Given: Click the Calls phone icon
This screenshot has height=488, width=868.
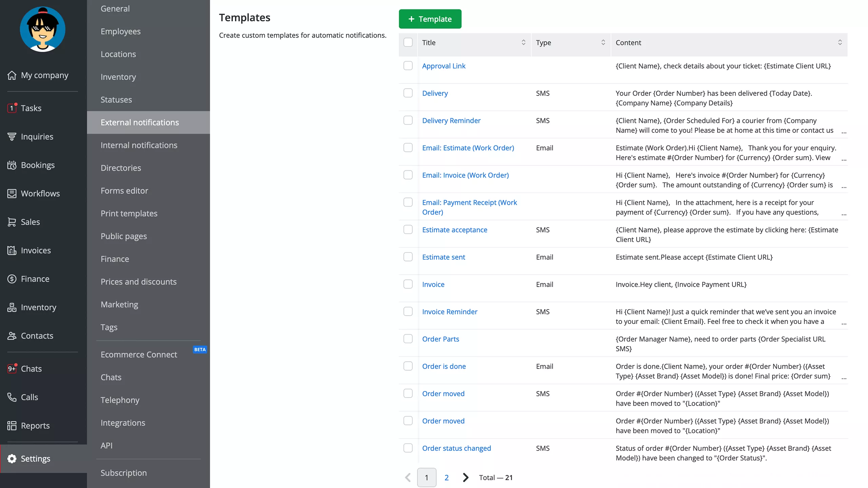Looking at the screenshot, I should [12, 397].
